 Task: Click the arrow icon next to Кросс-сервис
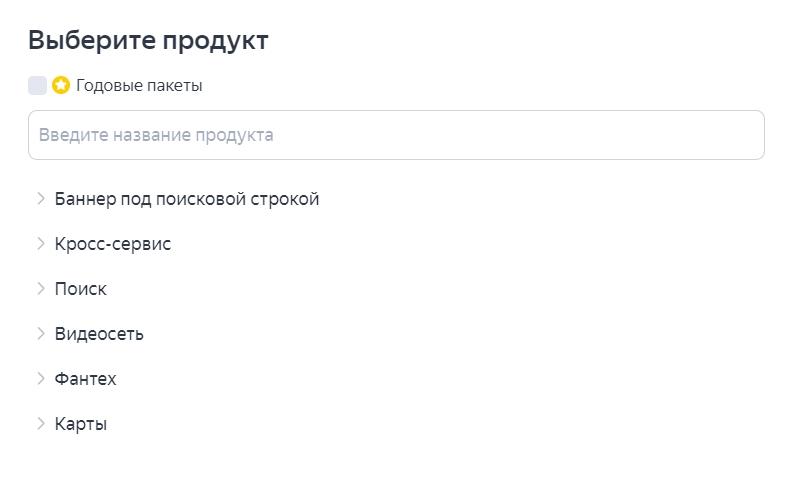pos(41,243)
